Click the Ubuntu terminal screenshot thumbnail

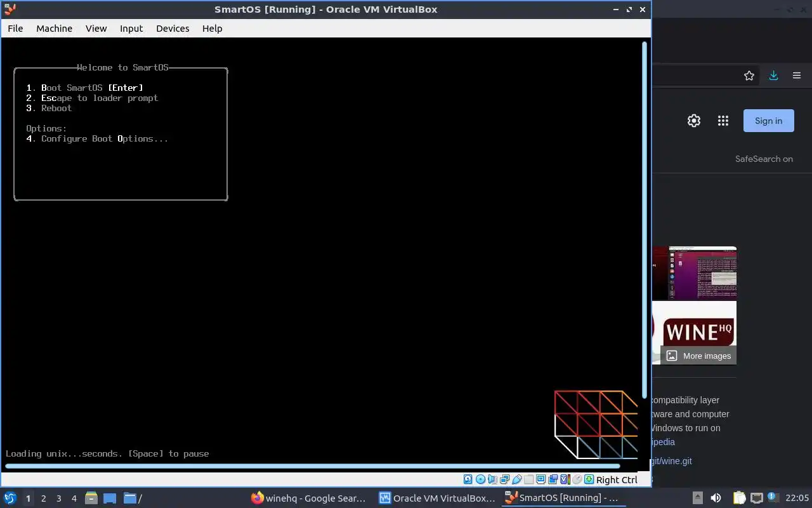(694, 273)
